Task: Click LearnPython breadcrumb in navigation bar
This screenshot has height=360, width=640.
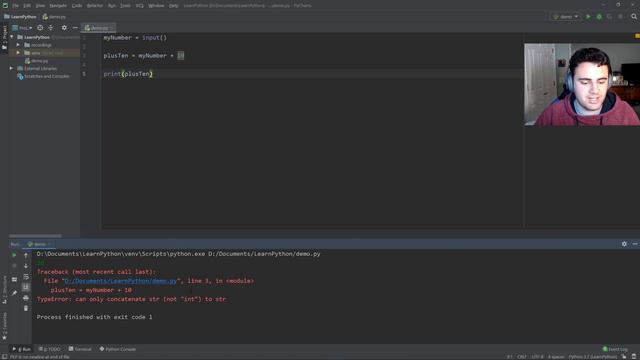Action: click(20, 17)
